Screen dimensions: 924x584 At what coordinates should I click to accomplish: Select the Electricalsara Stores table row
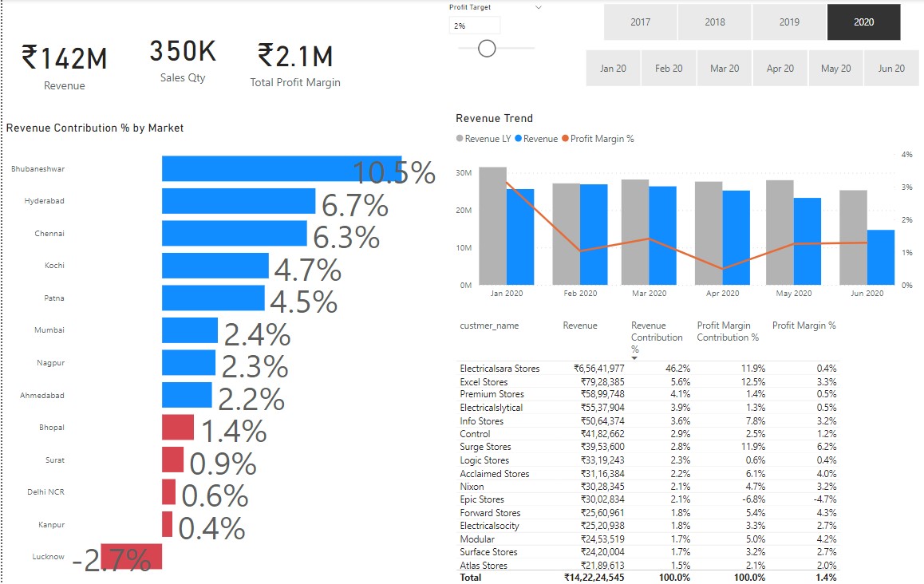pos(500,369)
